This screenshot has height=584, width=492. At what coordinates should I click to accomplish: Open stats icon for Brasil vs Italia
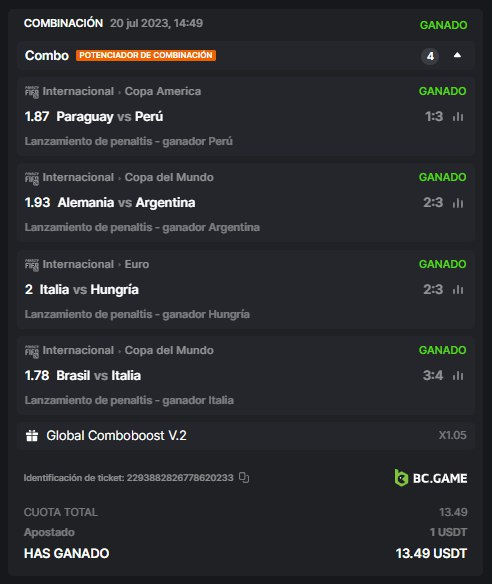click(458, 375)
